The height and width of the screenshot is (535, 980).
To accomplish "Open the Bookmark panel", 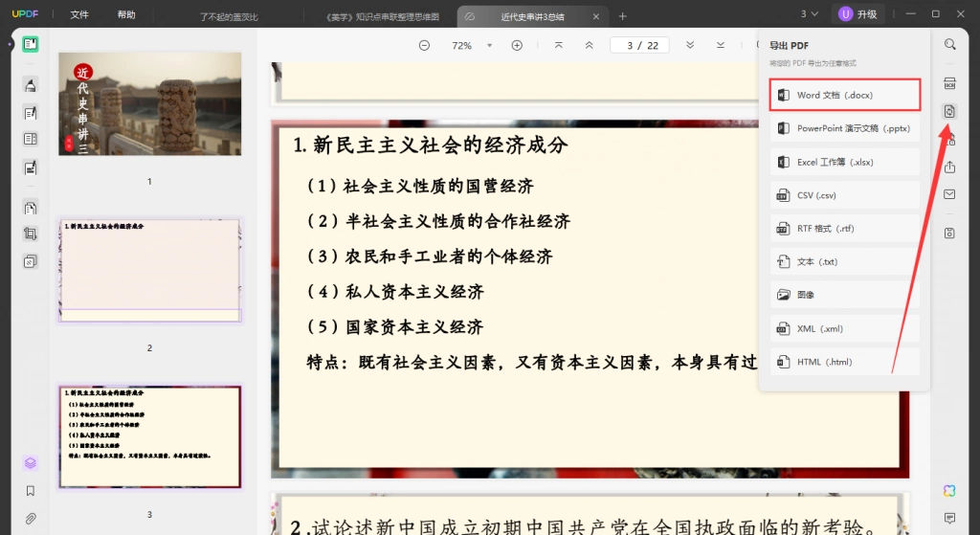I will (30, 491).
